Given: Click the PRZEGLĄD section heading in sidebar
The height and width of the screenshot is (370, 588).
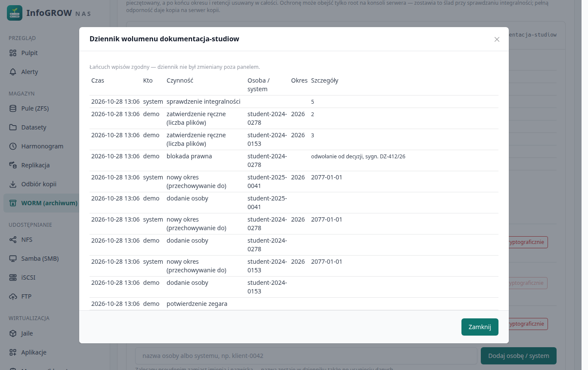Looking at the screenshot, I should pyautogui.click(x=22, y=38).
